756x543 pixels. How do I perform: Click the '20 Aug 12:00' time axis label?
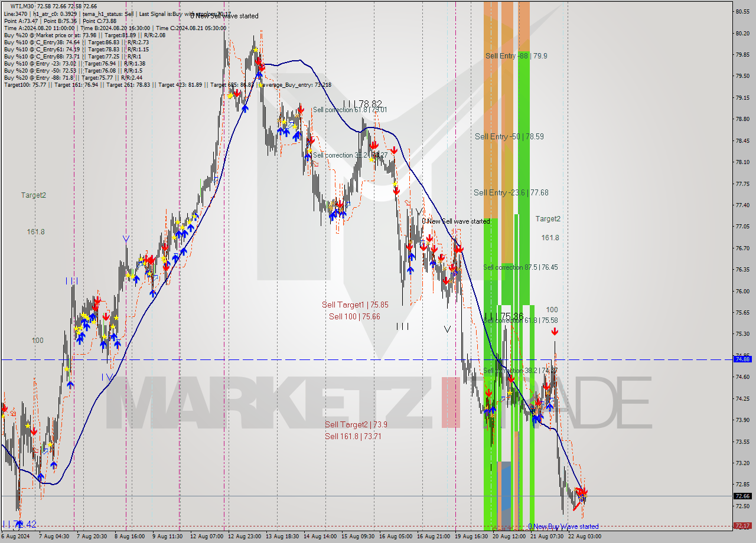click(509, 537)
